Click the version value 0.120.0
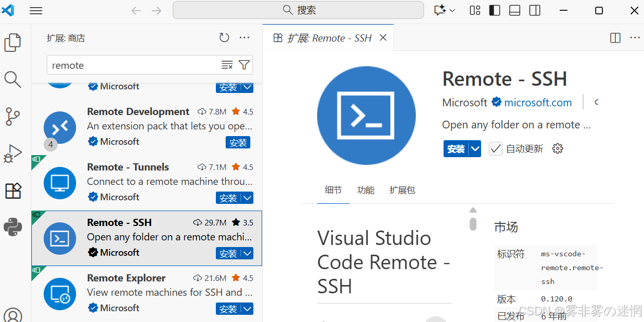 tap(557, 299)
